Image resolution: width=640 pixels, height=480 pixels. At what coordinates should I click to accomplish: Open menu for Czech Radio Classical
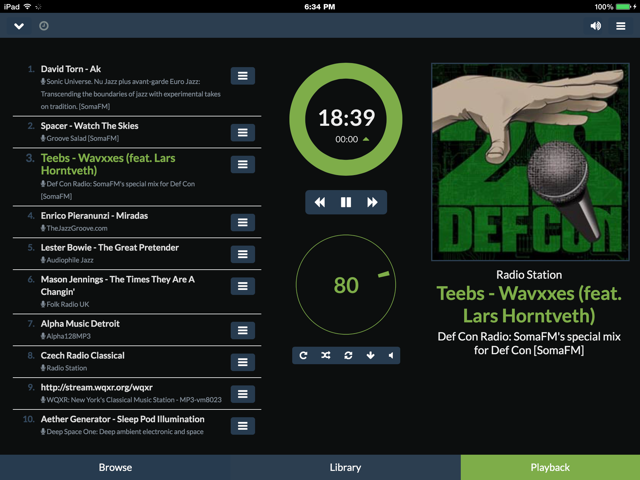pos(243,362)
